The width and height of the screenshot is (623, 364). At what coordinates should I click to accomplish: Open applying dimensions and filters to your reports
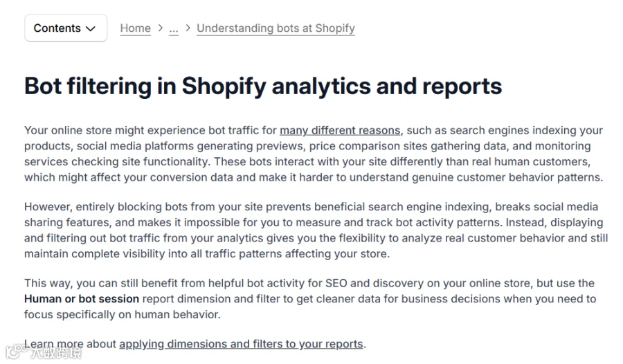click(241, 344)
